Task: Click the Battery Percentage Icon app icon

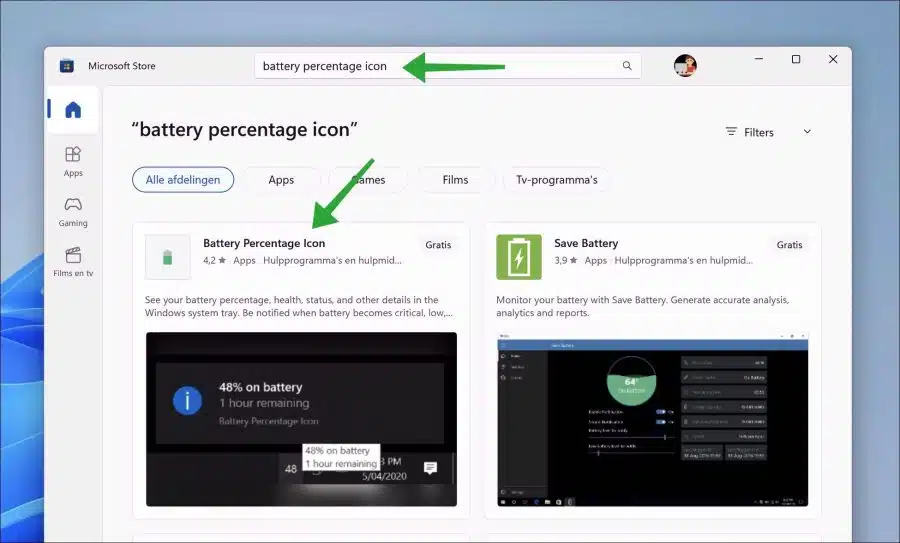Action: point(168,257)
